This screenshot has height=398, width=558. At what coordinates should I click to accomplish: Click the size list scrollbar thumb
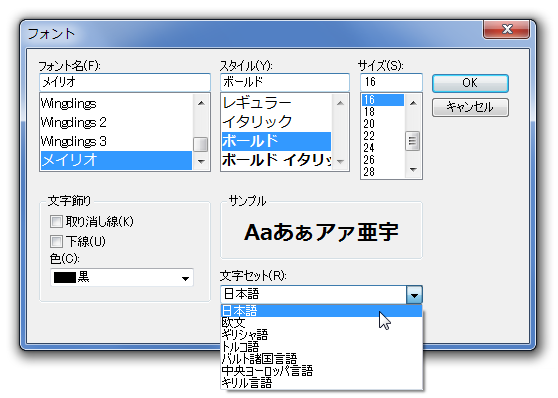click(x=413, y=141)
